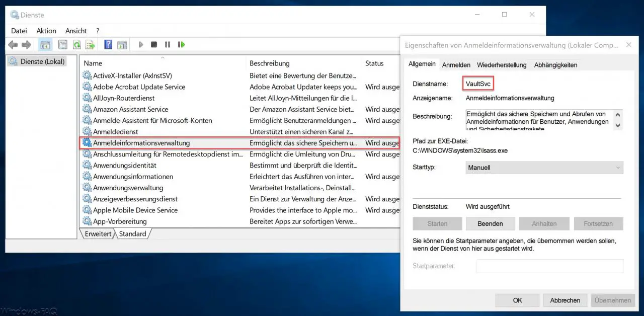Click the gear icon of Anwendungsinformationen
The width and height of the screenshot is (644, 316).
(x=87, y=177)
